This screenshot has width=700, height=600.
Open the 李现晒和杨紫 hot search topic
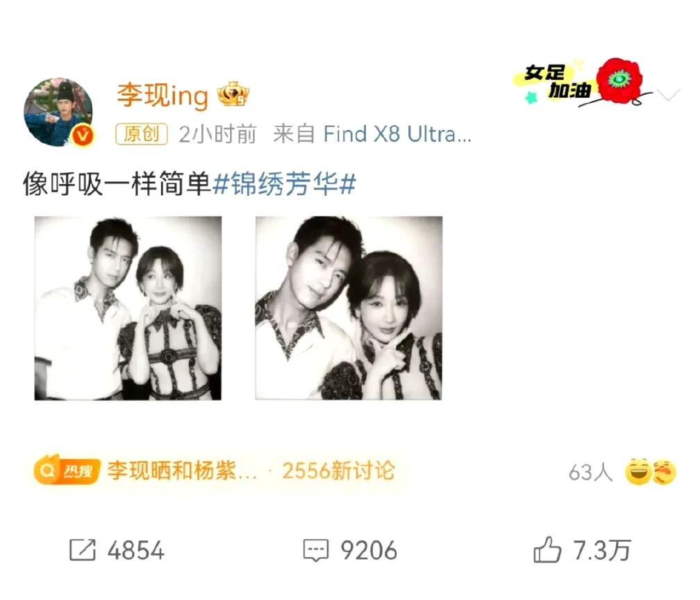(x=182, y=471)
